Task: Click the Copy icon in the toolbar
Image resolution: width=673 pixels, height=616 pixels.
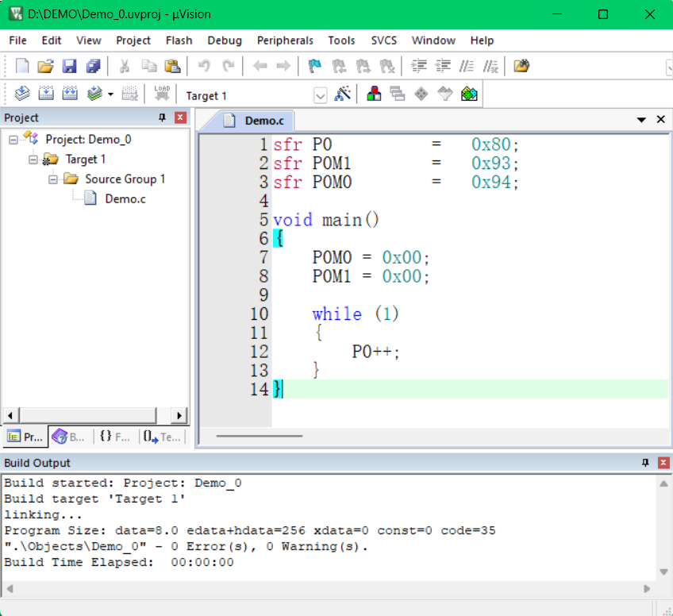Action: tap(149, 66)
